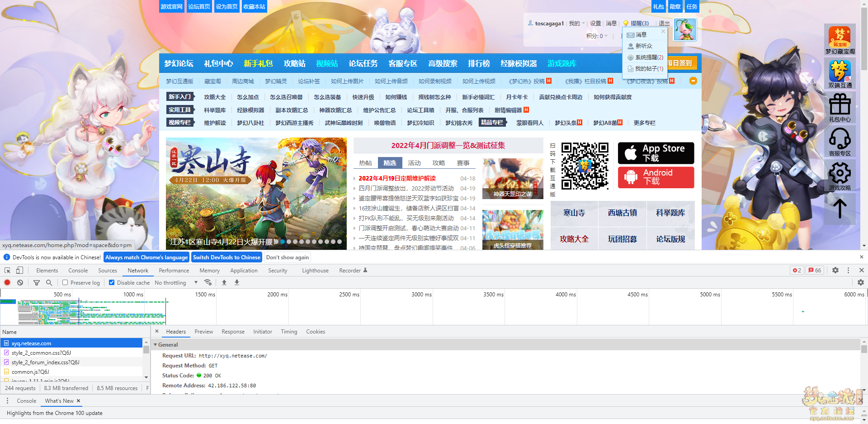Open the Timing tab in request details
The image size is (868, 424).
(289, 332)
